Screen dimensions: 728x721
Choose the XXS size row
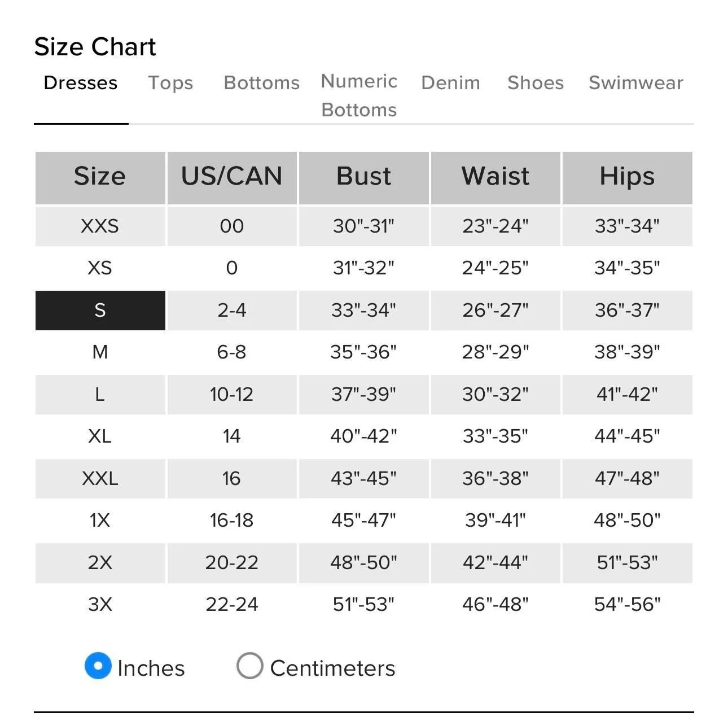pyautogui.click(x=364, y=226)
